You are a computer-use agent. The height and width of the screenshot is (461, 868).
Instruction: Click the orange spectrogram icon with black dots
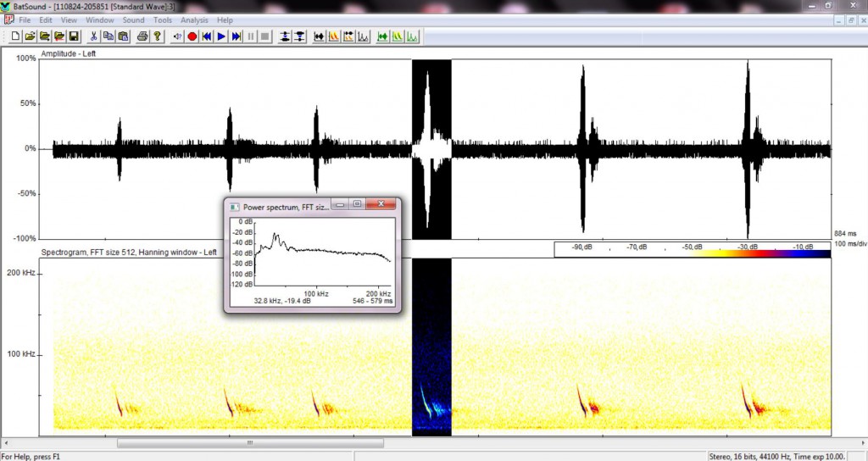coord(348,36)
